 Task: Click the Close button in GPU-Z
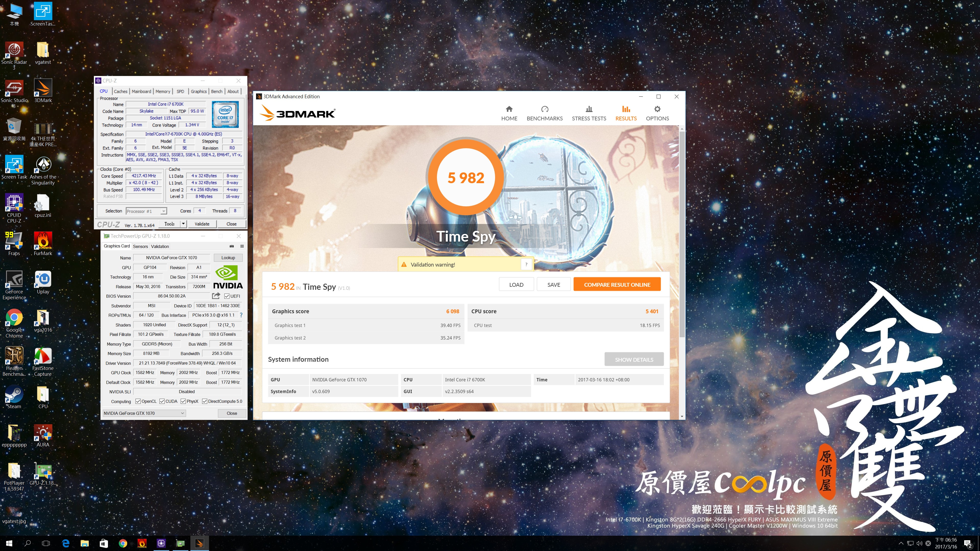coord(232,413)
